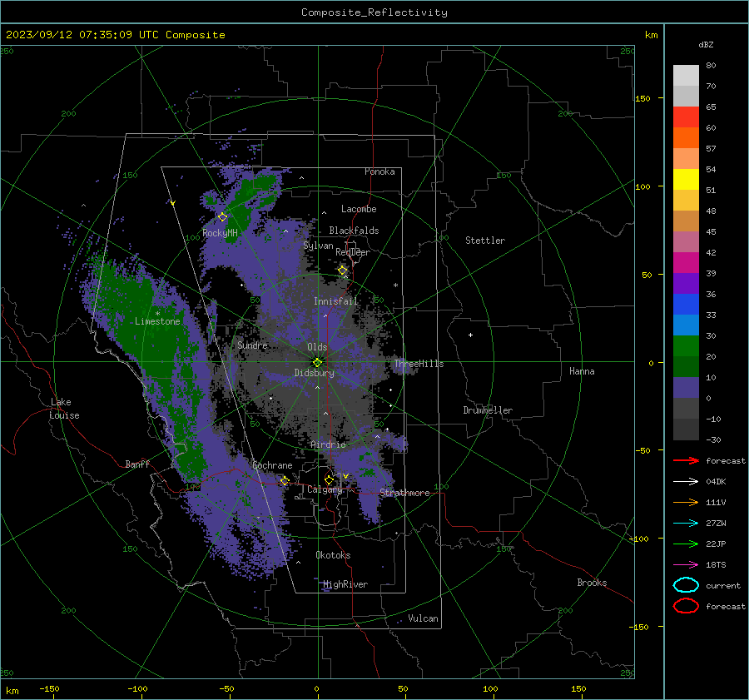Select the RockyMH text label
This screenshot has width=749, height=700.
point(220,233)
